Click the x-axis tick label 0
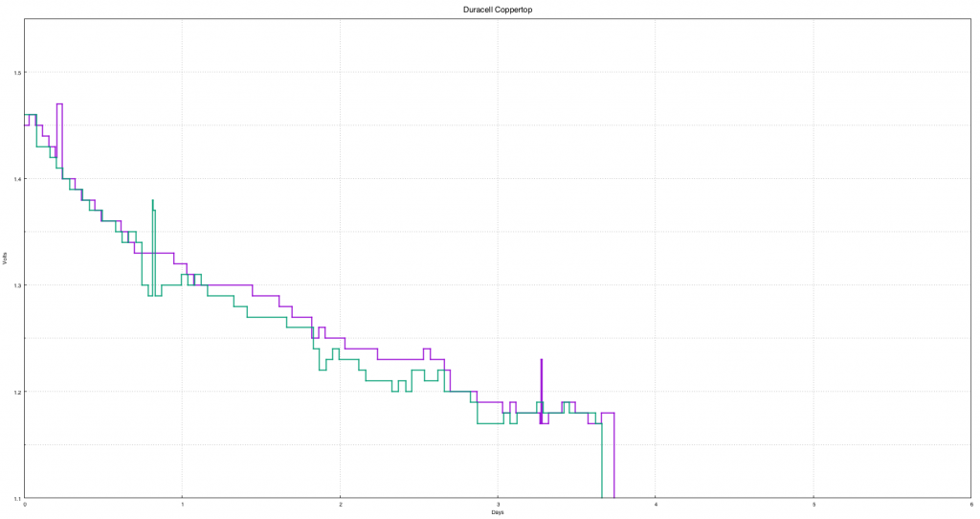Viewport: 980px width, 519px height. (25, 504)
